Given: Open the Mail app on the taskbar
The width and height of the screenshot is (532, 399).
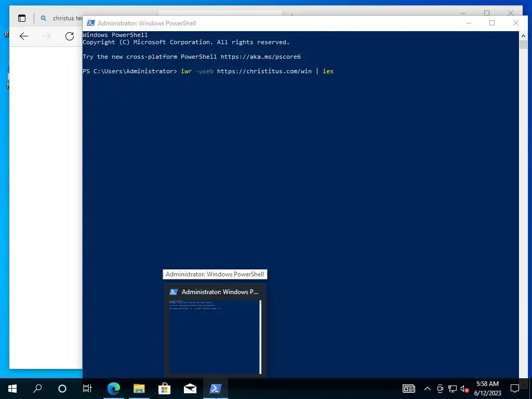Looking at the screenshot, I should [x=190, y=389].
